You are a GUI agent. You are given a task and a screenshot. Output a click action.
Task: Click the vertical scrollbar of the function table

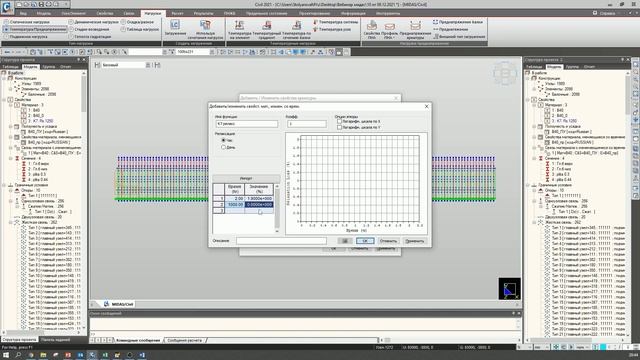pyautogui.click(x=277, y=208)
